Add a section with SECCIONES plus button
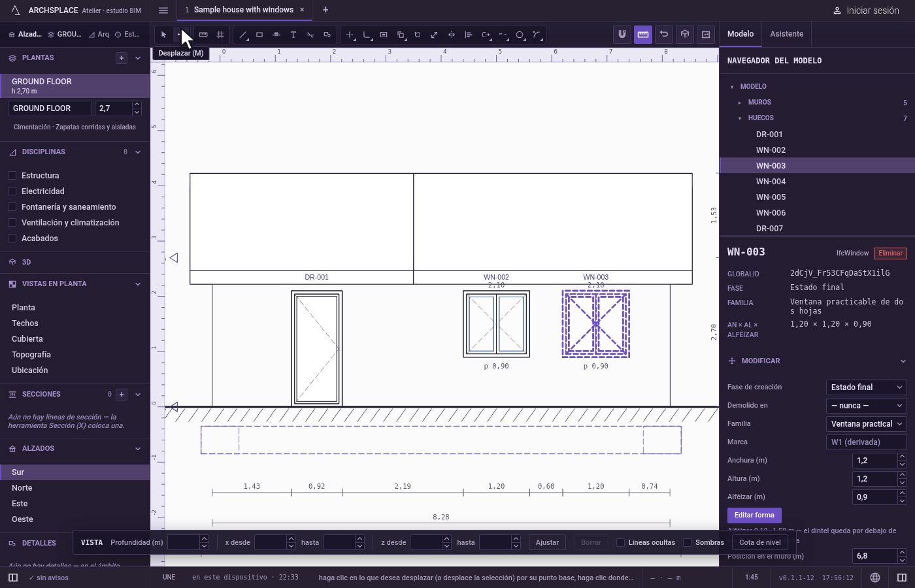Screen dimensions: 915x588 [122, 395]
